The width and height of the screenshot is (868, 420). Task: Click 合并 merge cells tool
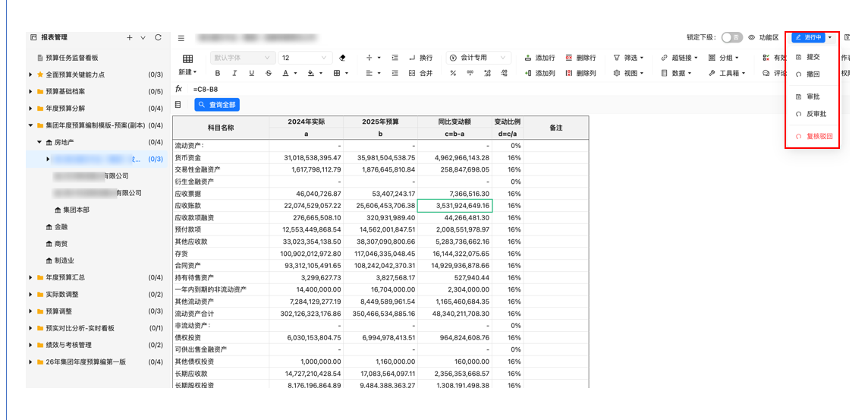420,73
